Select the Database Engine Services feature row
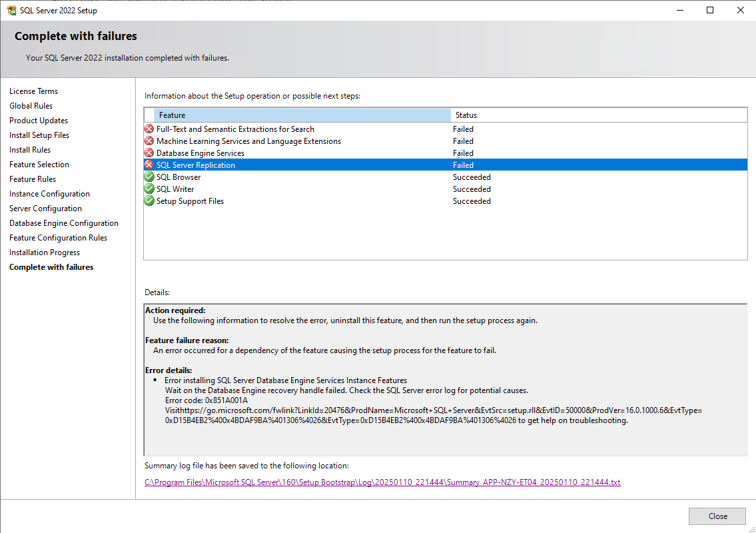756x533 pixels. [x=446, y=153]
